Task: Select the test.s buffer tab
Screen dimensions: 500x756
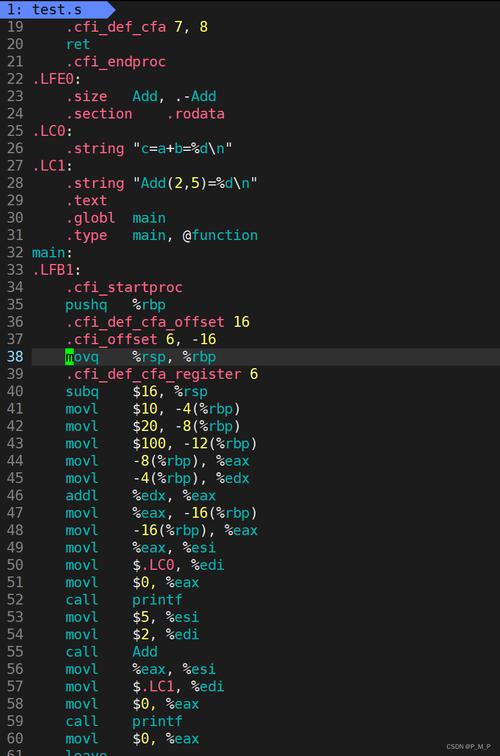Action: coord(54,9)
